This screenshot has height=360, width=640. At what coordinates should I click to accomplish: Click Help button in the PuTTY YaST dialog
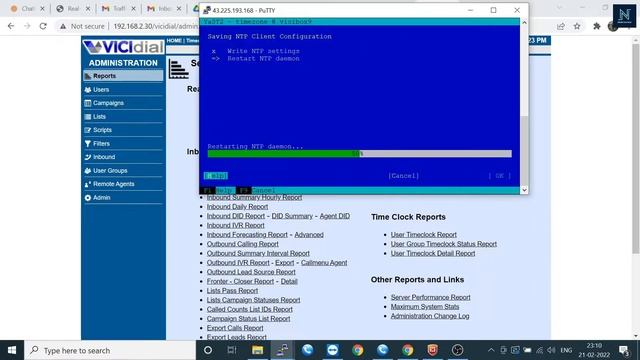pos(216,176)
